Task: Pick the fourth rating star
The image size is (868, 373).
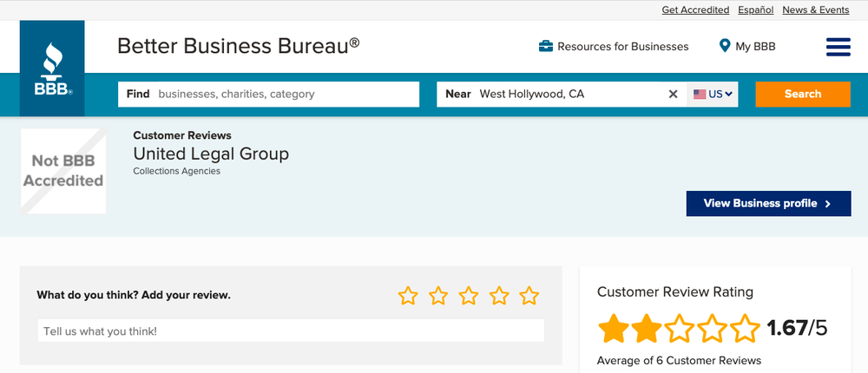Action: pos(499,296)
